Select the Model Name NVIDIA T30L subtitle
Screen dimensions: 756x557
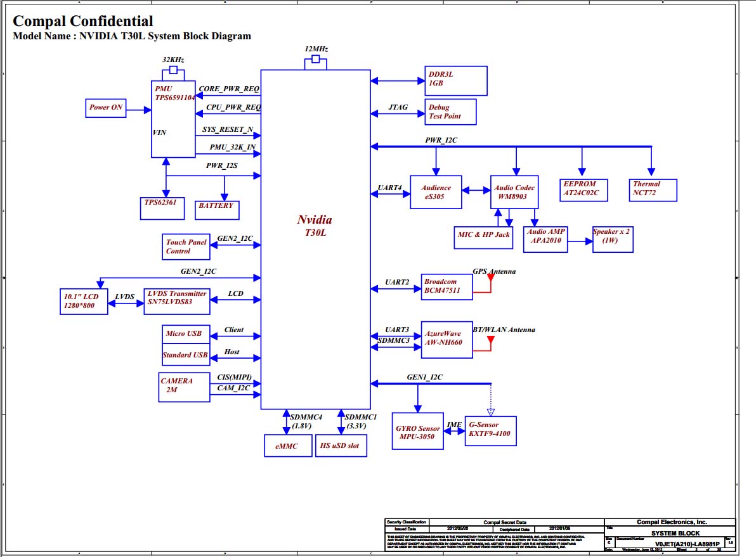pyautogui.click(x=132, y=35)
